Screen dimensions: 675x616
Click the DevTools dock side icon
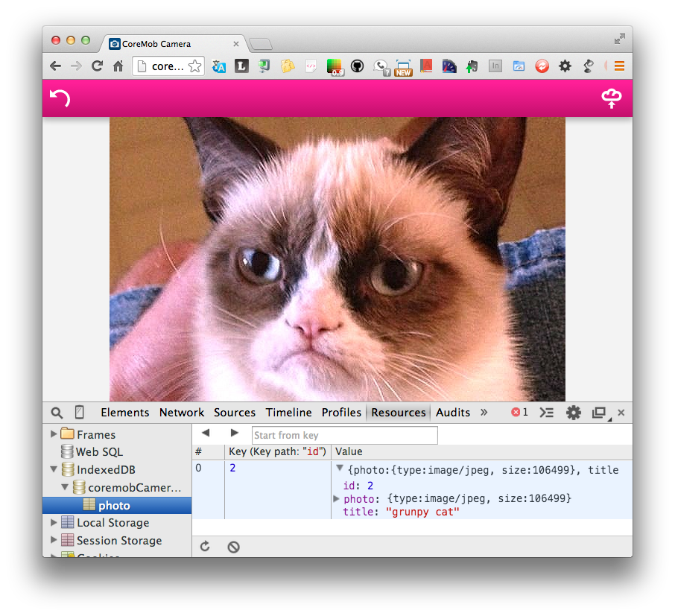(x=598, y=413)
